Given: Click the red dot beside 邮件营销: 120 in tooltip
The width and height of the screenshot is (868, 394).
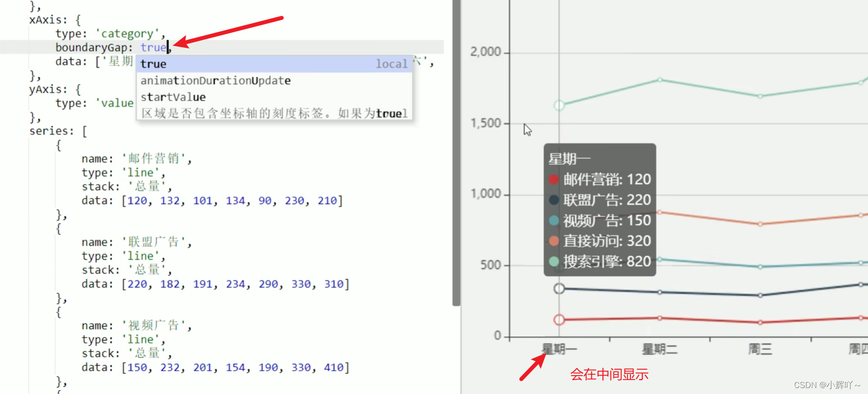Looking at the screenshot, I should click(x=554, y=179).
